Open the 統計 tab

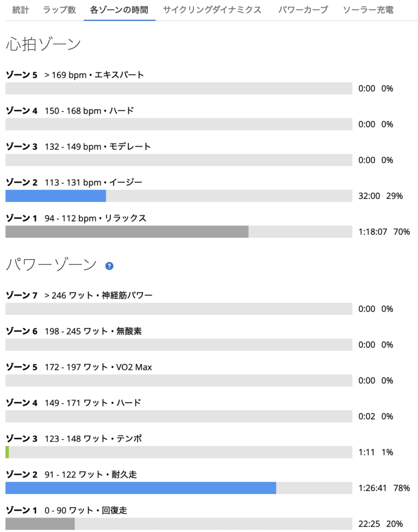pos(20,10)
